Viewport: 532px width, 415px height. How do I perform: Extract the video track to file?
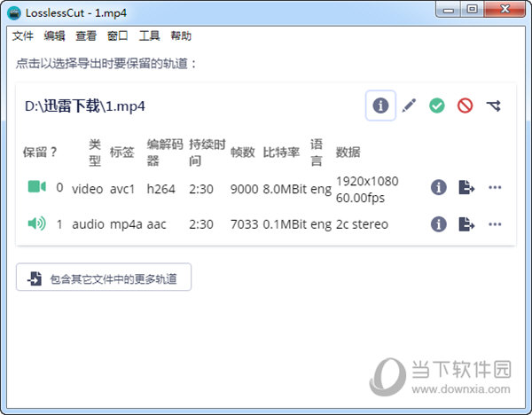pos(466,187)
